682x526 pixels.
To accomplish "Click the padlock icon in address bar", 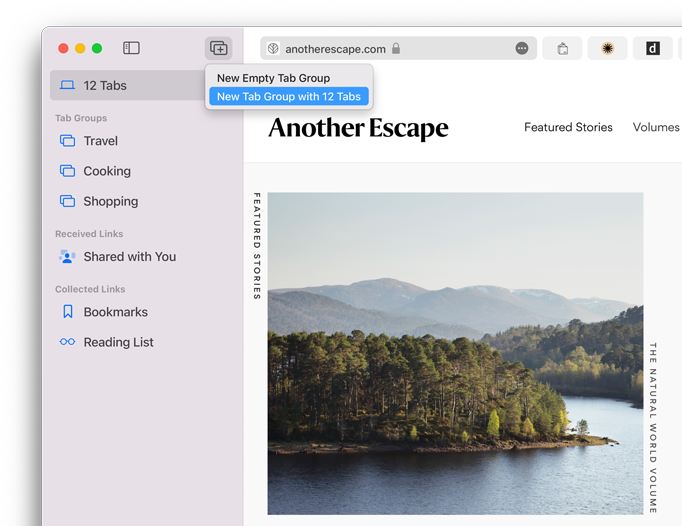I will pos(396,48).
